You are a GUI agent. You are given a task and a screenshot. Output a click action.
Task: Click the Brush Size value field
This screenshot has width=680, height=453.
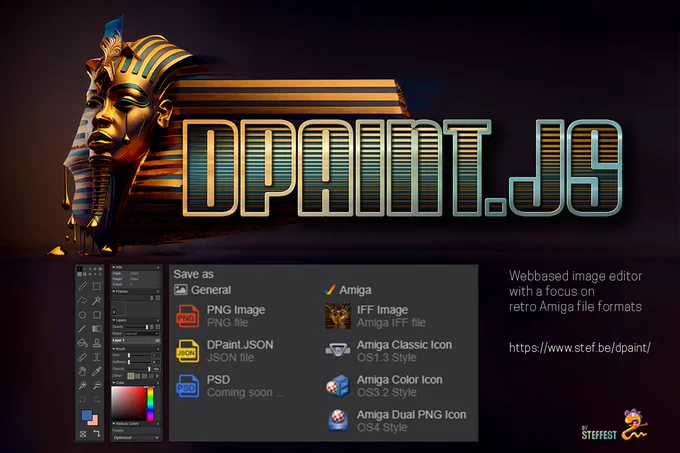point(156,355)
